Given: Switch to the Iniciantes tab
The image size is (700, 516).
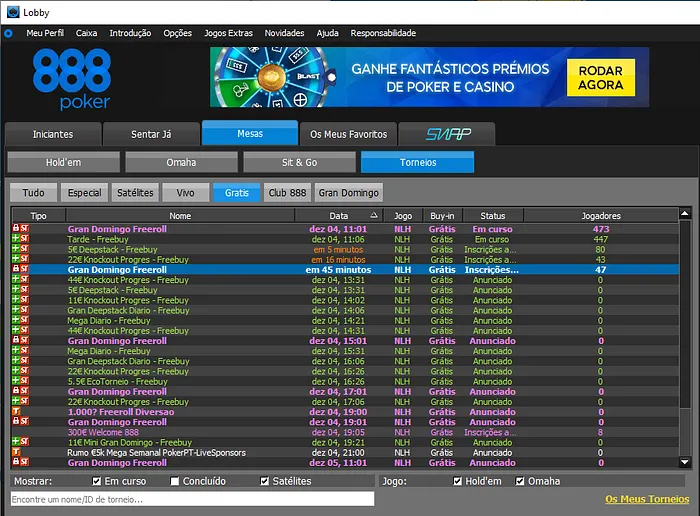Looking at the screenshot, I should 53,134.
